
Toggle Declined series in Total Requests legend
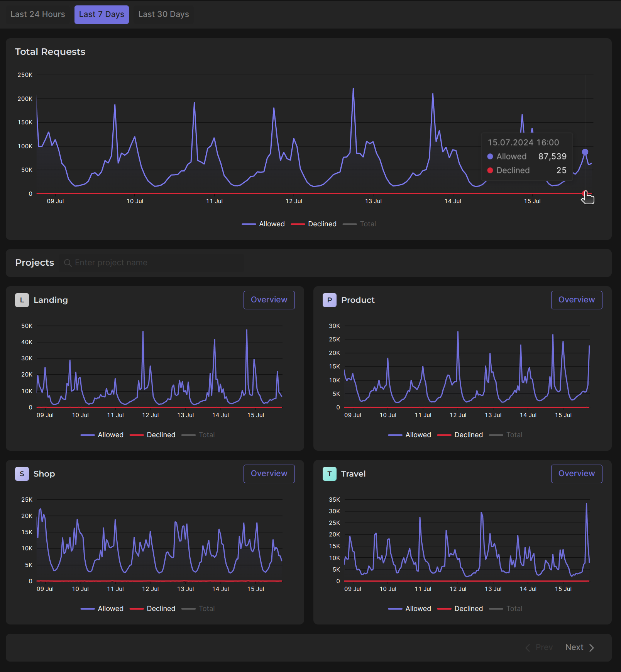point(314,224)
